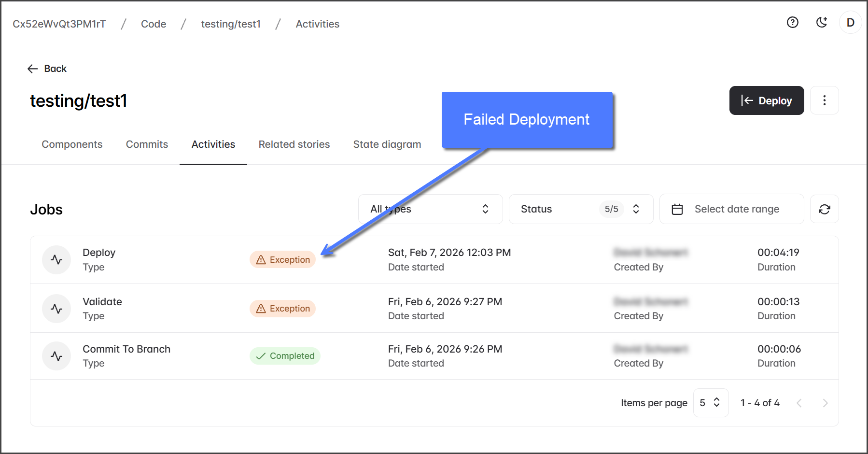The width and height of the screenshot is (868, 454).
Task: Switch to the Components tab
Action: pos(72,144)
